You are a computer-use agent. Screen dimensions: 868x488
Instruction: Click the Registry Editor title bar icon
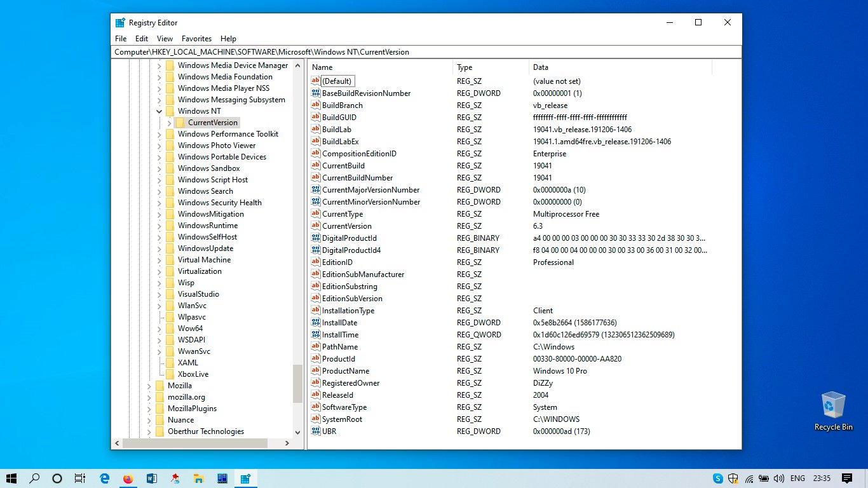(x=120, y=23)
